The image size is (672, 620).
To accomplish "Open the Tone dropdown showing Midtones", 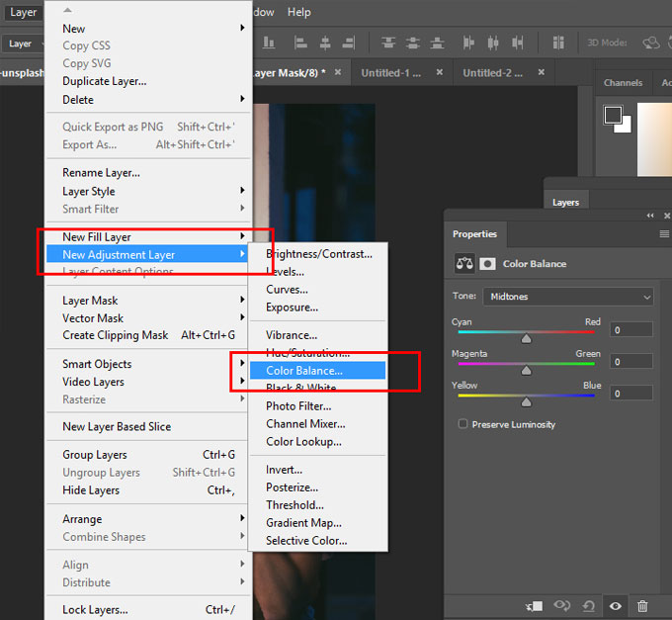I will (x=568, y=297).
